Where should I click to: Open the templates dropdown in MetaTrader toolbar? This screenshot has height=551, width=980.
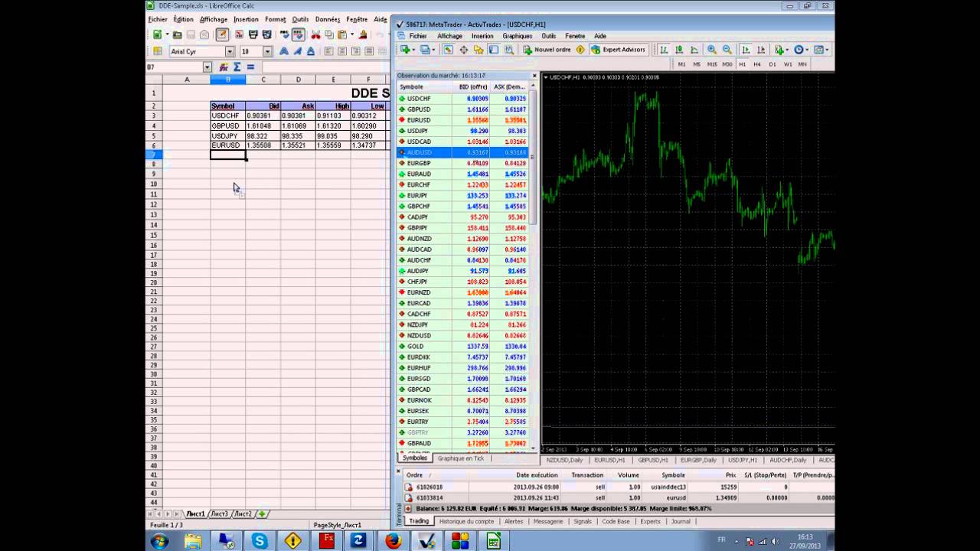[x=821, y=50]
